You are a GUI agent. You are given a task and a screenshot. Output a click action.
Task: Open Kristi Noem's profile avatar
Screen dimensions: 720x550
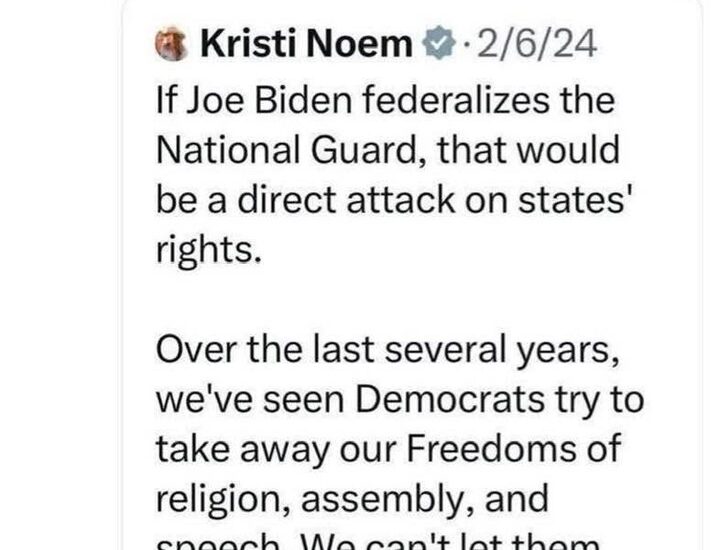tap(171, 44)
